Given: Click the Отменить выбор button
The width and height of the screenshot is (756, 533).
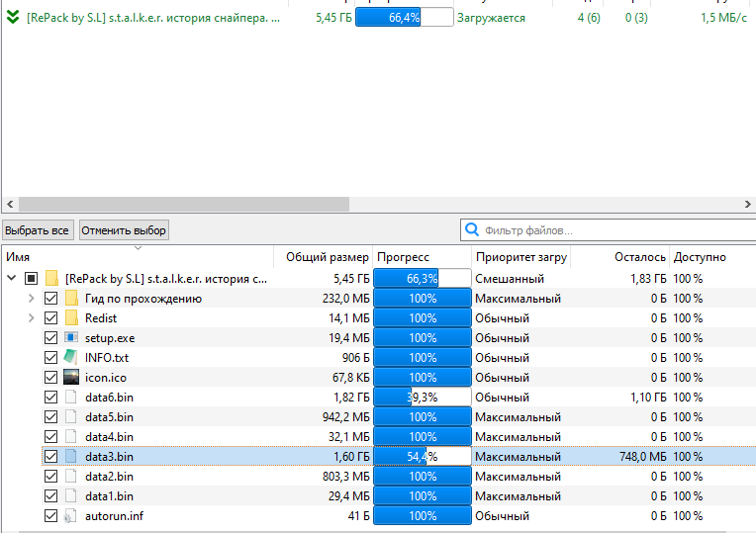Looking at the screenshot, I should [x=124, y=230].
